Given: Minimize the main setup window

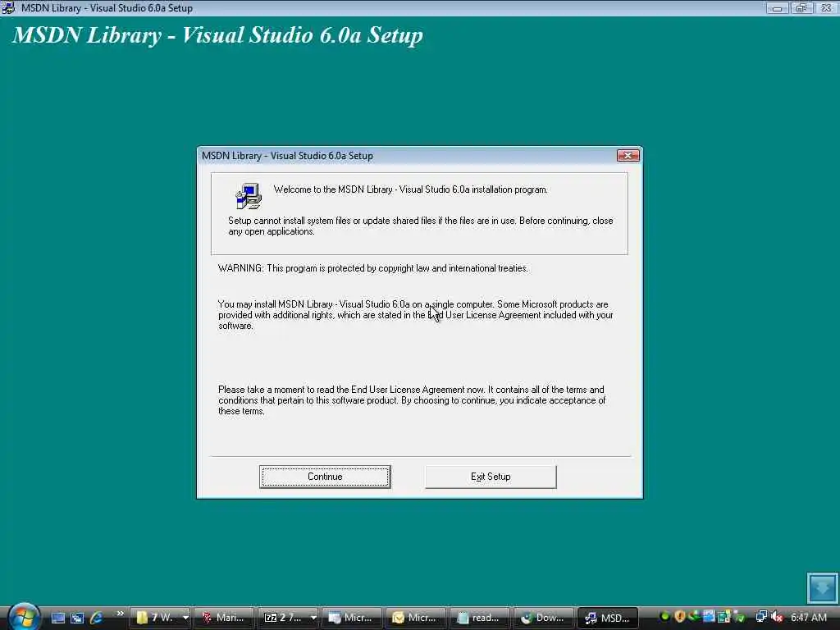Looking at the screenshot, I should coord(777,8).
